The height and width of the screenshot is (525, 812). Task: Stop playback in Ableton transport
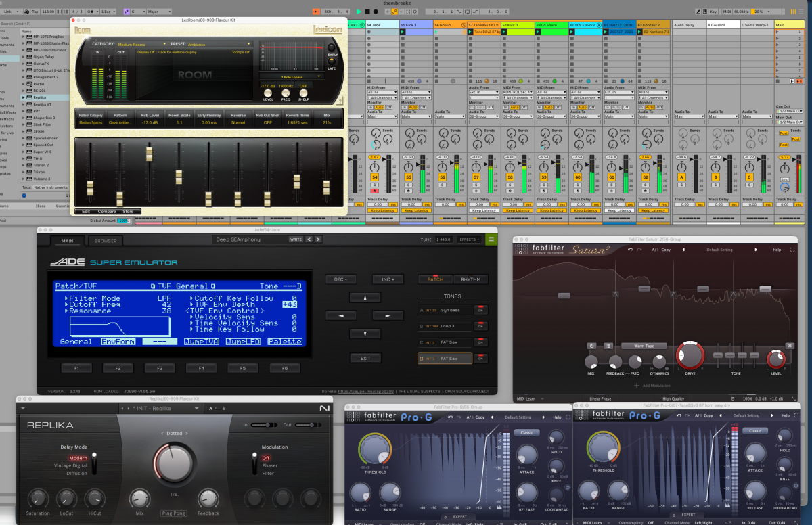(367, 12)
